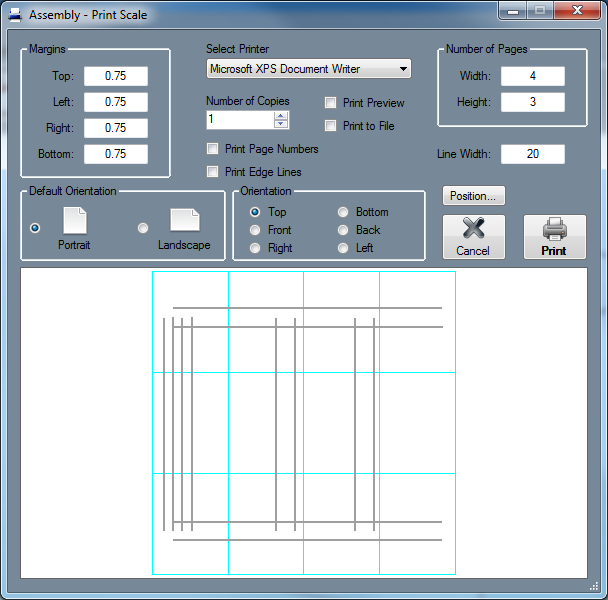Click the Top margin field
Image resolution: width=608 pixels, height=600 pixels.
pos(116,76)
